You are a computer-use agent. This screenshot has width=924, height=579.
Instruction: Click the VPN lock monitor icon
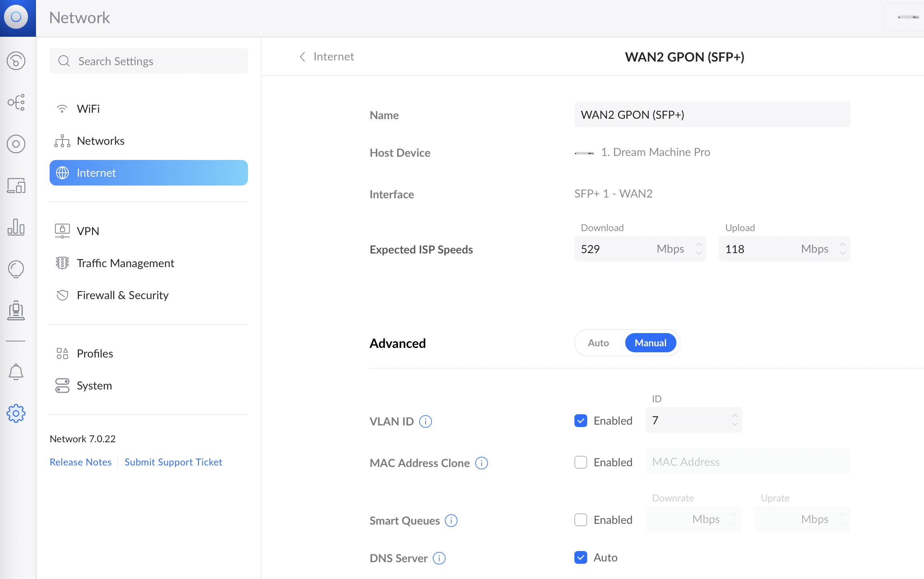[62, 231]
